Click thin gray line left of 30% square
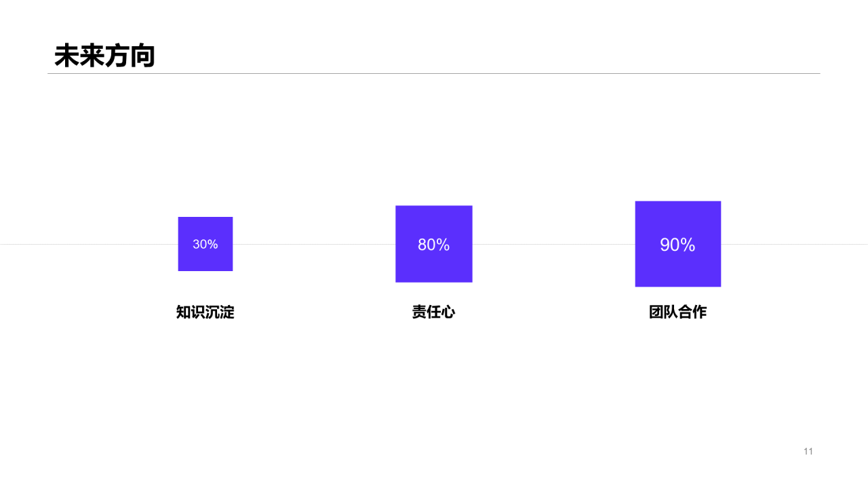Viewport: 868px width, 488px height. pos(88,244)
